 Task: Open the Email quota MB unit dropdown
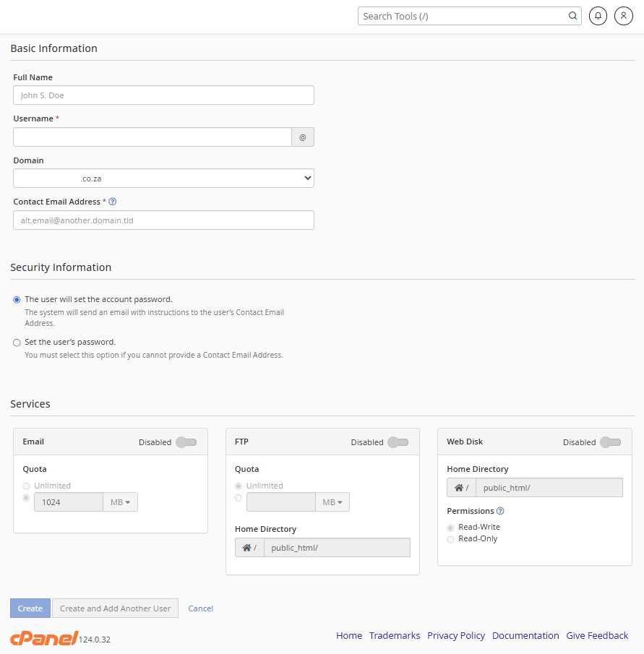[x=120, y=502]
